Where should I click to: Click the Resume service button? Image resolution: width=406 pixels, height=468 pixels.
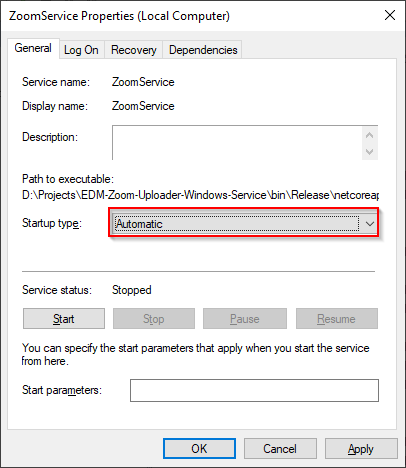coord(337,319)
